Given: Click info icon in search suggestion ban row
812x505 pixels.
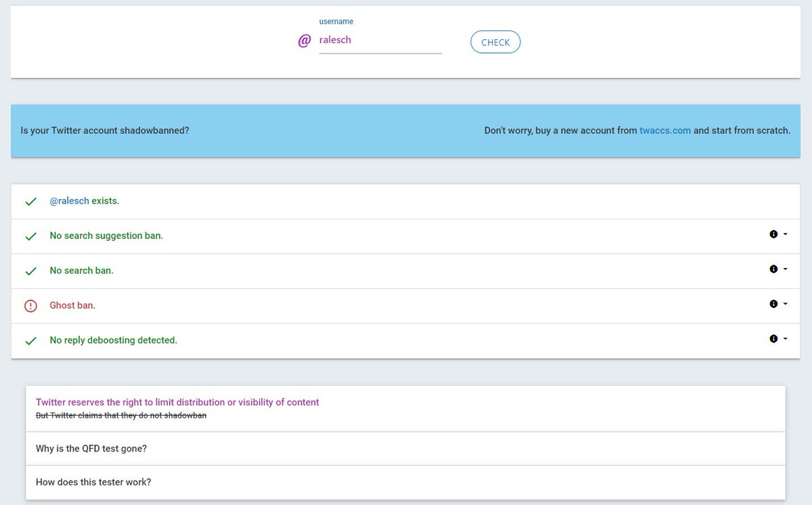Looking at the screenshot, I should [773, 234].
